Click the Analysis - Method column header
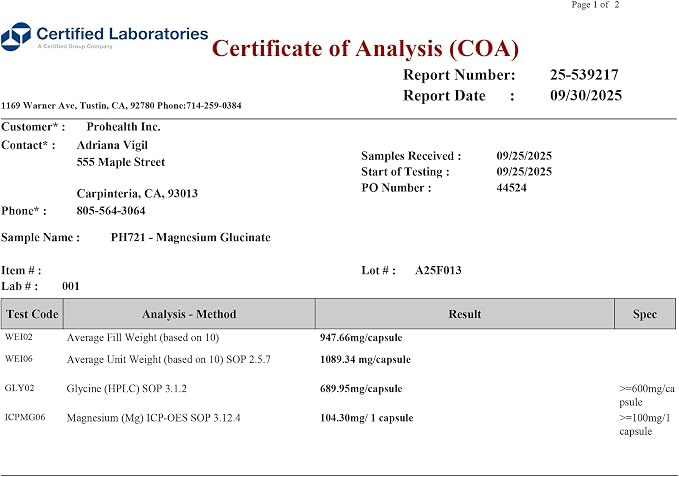 pos(189,314)
